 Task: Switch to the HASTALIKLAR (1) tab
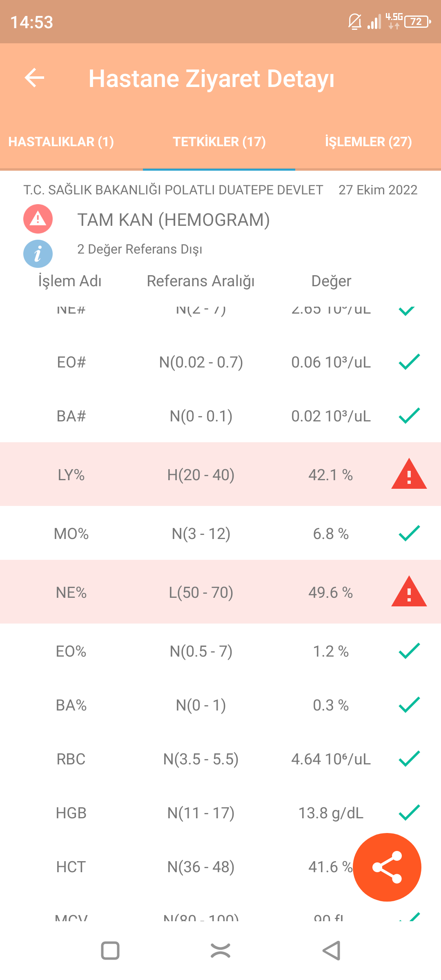tap(61, 142)
